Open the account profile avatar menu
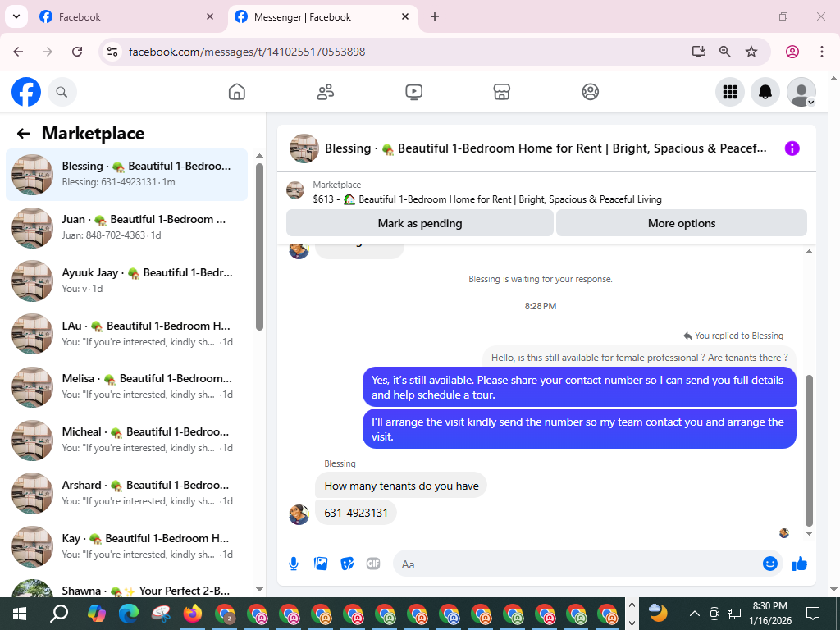840x630 pixels. click(801, 92)
